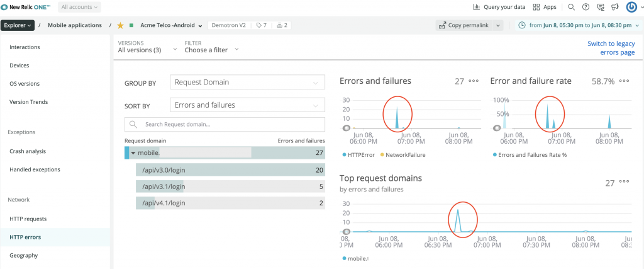Viewport: 644px width, 269px height.
Task: Open Errors and failures chart options menu
Action: 474,81
